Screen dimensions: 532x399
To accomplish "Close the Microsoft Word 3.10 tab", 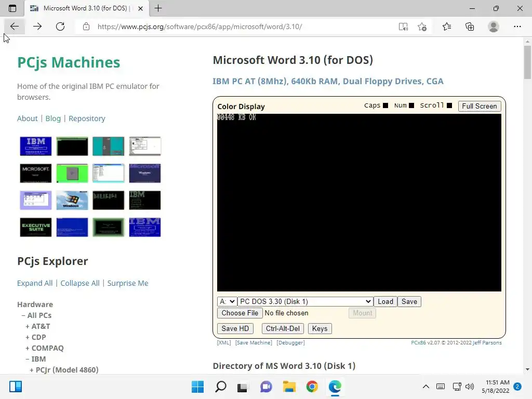I will (x=140, y=8).
